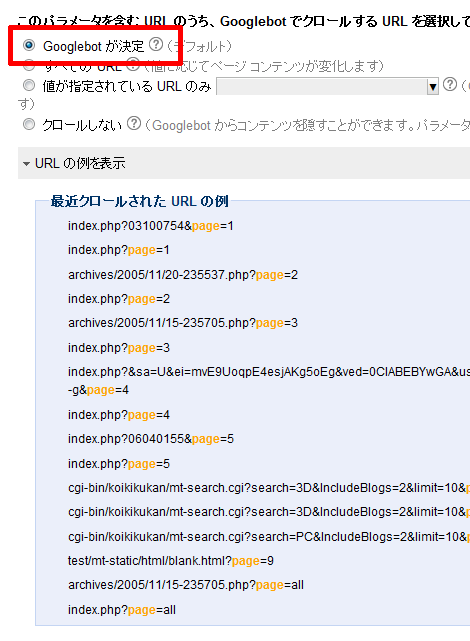The width and height of the screenshot is (470, 641).
Task: Select the '値が指定されている URL のみ' radio option
Action: (29, 85)
